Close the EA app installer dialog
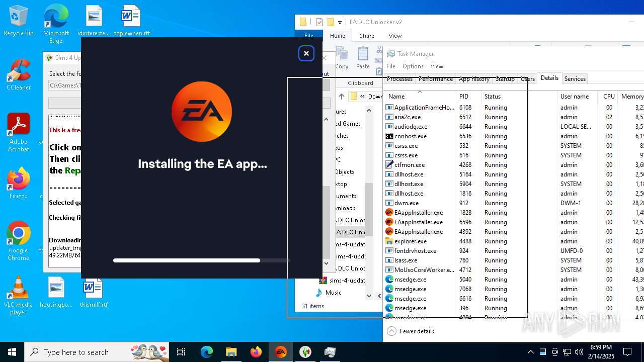 click(306, 53)
